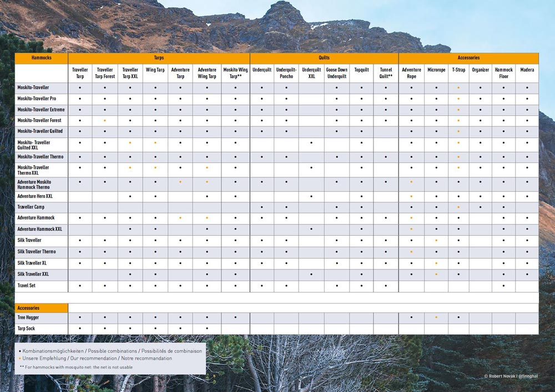
Task: Click the Madera column header
Action: pos(527,70)
